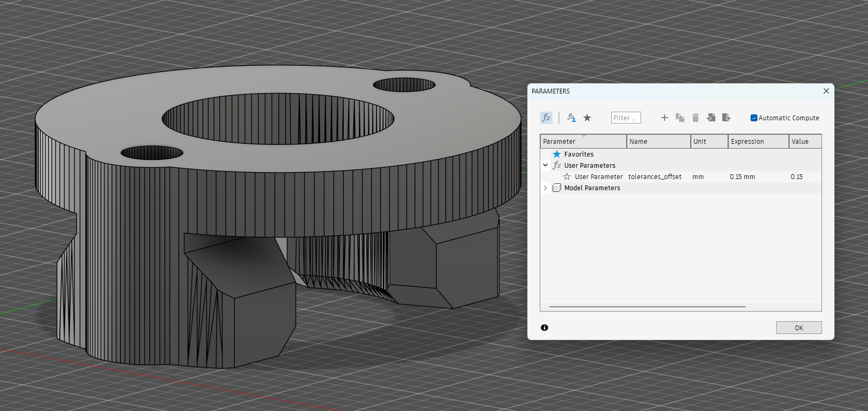Click the 0.15 value cell
The width and height of the screenshot is (868, 411).
tap(797, 176)
